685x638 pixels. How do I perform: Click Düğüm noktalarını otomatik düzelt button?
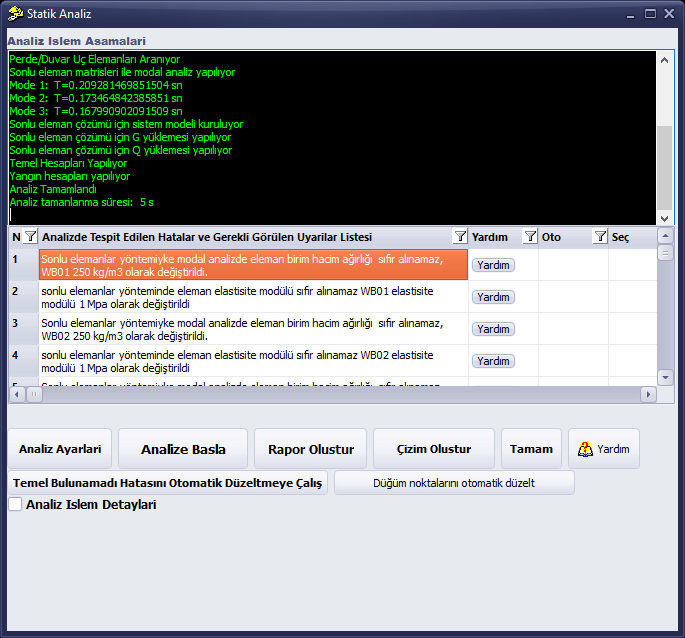[454, 483]
